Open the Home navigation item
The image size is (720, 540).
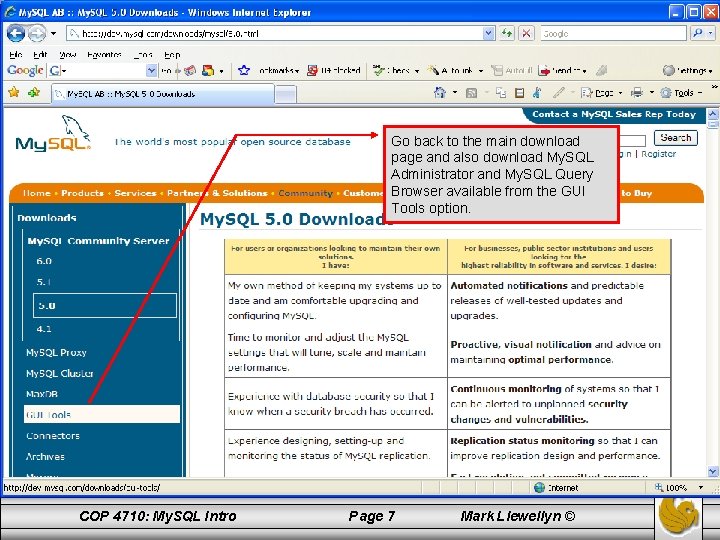pos(36,193)
